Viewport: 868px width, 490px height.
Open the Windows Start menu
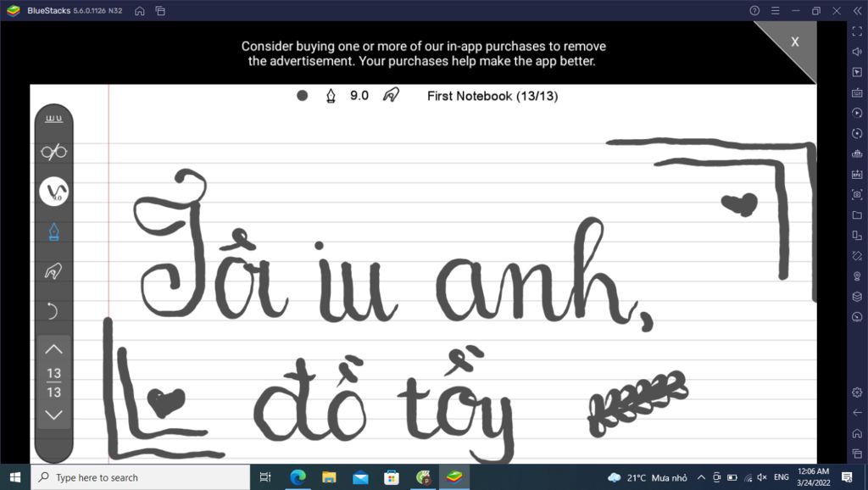15,477
